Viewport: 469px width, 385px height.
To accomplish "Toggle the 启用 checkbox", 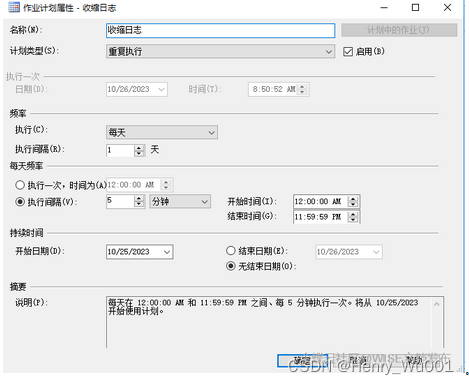I will point(348,52).
